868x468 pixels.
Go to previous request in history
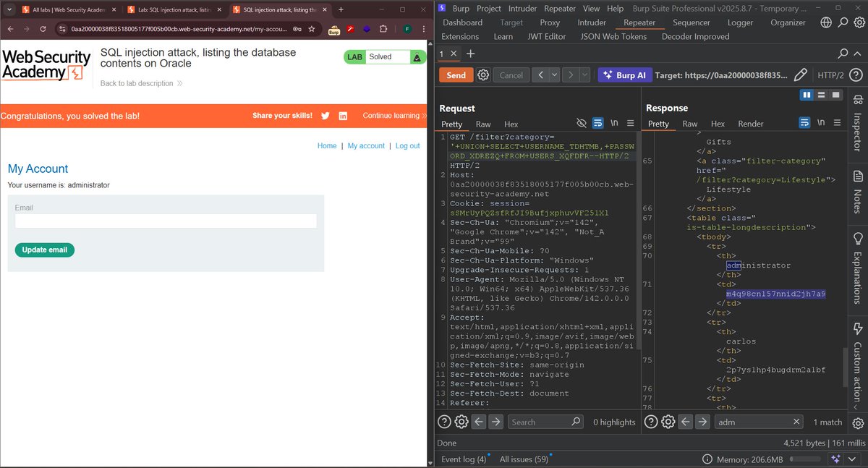pyautogui.click(x=540, y=75)
